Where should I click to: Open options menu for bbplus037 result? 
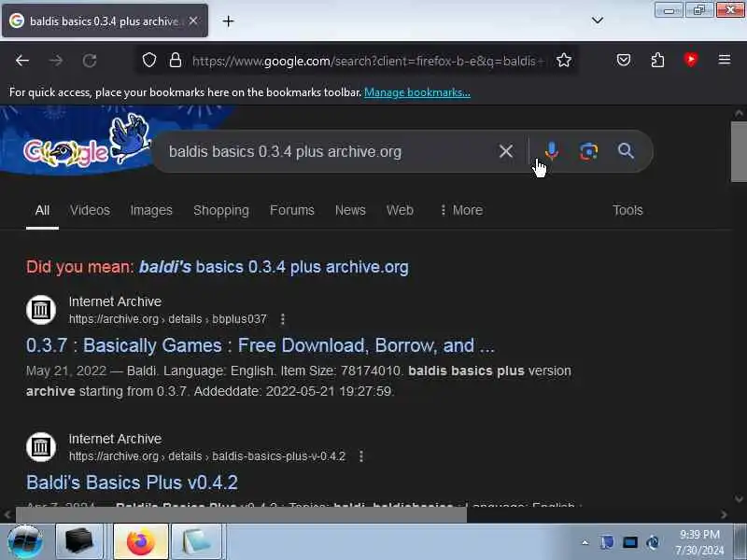tap(283, 319)
